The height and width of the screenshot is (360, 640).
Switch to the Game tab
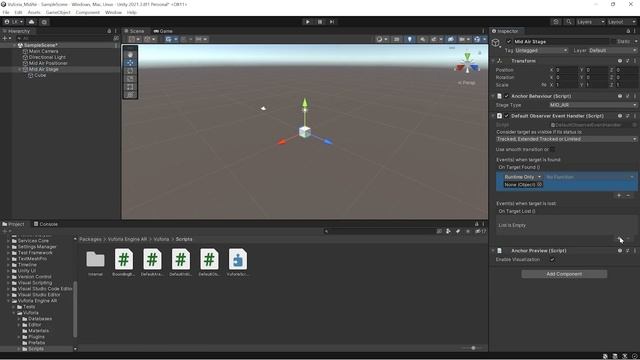[163, 31]
